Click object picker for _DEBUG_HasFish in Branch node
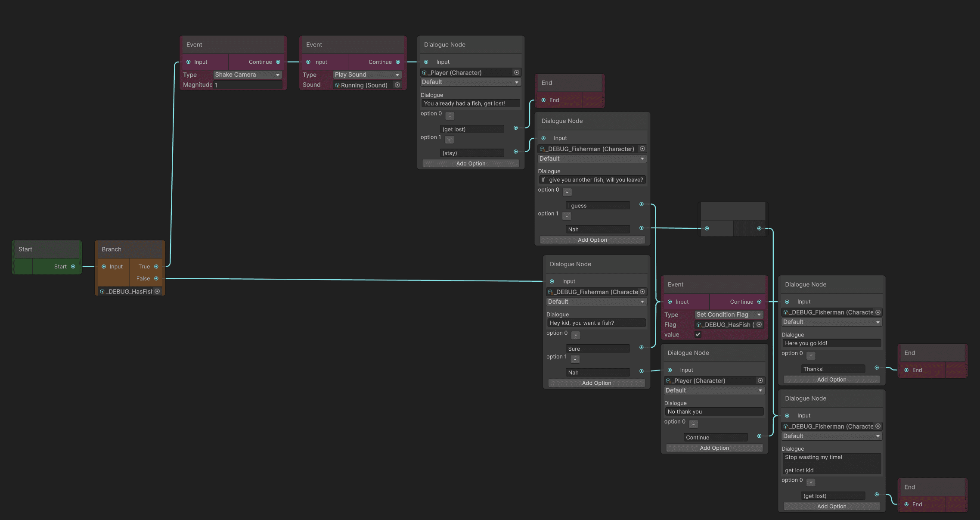980x520 pixels. click(x=157, y=292)
